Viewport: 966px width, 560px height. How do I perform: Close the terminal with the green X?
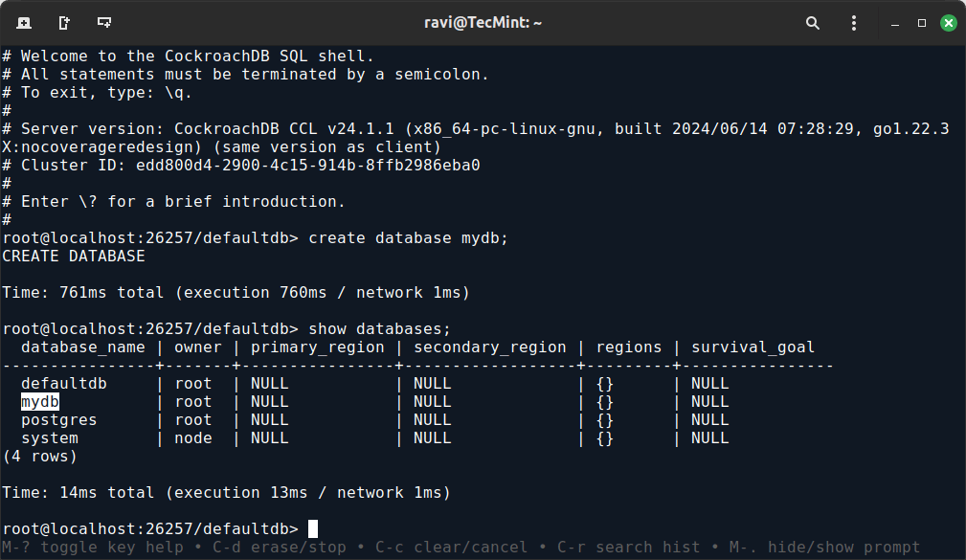(x=948, y=22)
